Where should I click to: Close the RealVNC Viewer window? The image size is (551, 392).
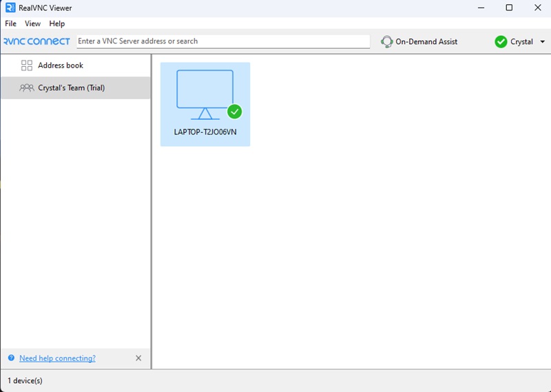538,8
